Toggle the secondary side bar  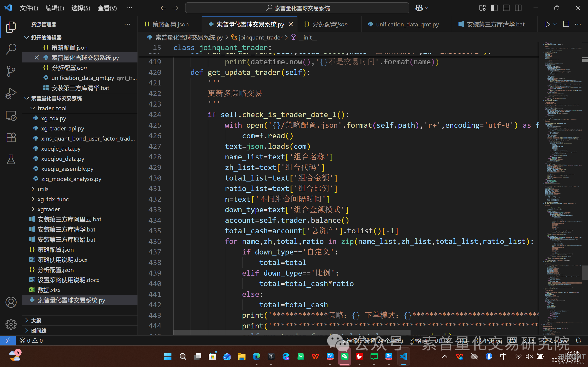(518, 8)
